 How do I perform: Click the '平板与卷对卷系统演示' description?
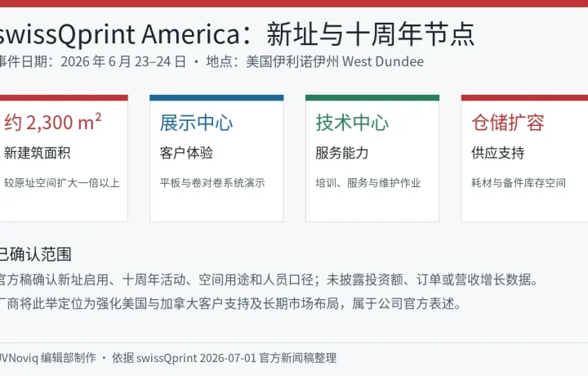pos(212,183)
